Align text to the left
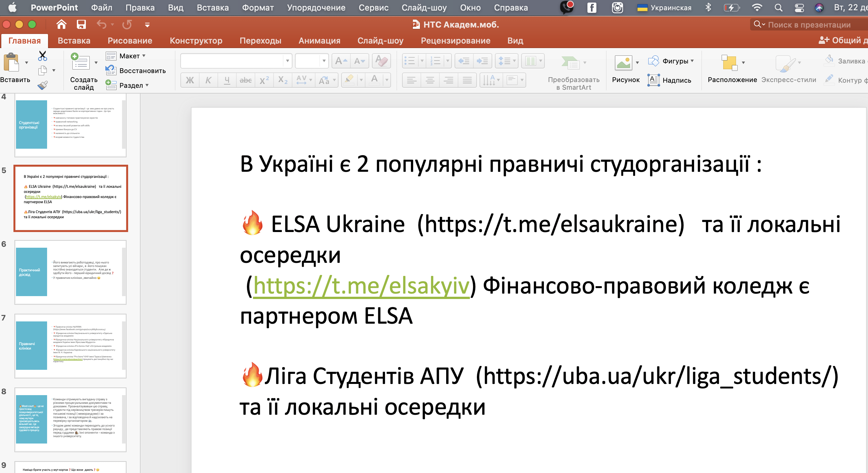Screen dimensions: 868x473 pos(412,80)
